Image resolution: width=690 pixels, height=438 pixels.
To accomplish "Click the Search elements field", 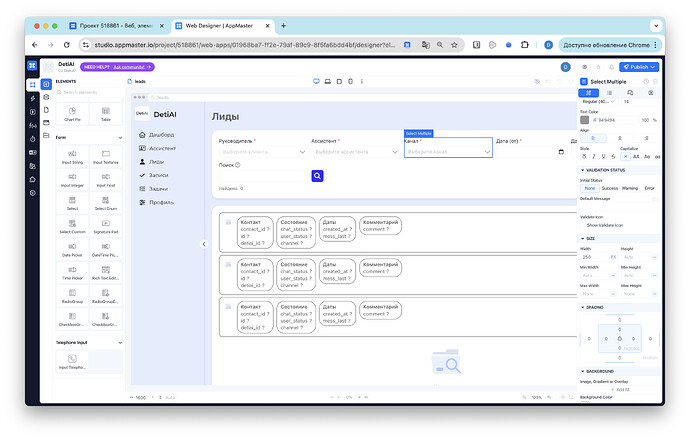I will tap(88, 92).
